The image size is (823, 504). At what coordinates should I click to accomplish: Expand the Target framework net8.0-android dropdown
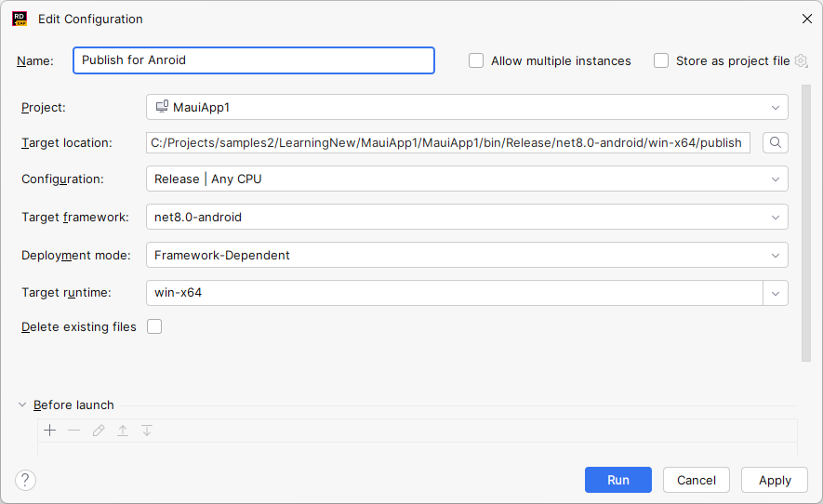(x=467, y=217)
